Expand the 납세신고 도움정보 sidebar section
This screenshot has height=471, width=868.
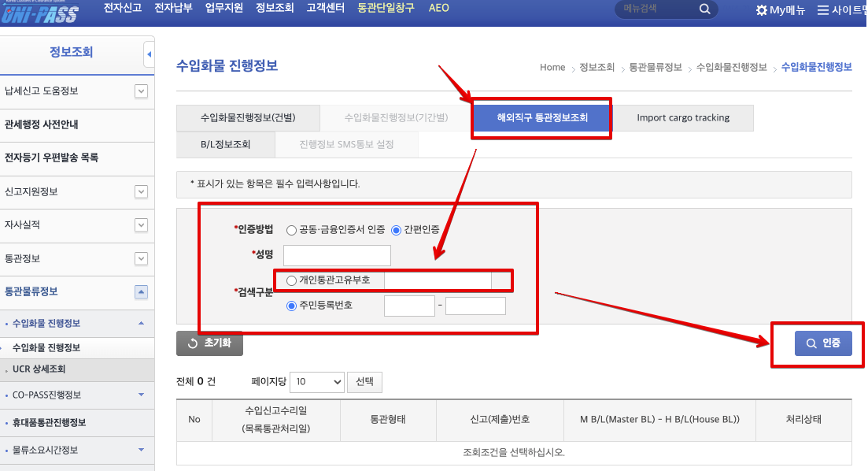click(140, 91)
